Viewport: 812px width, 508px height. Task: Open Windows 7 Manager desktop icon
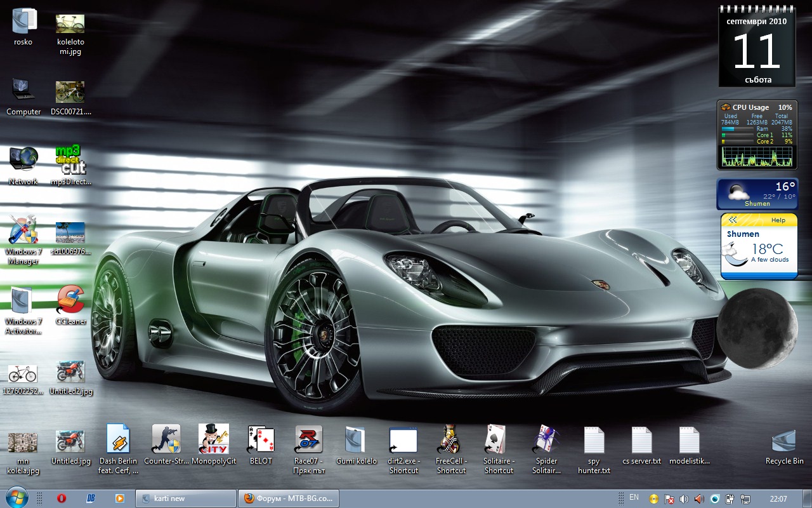click(x=23, y=231)
